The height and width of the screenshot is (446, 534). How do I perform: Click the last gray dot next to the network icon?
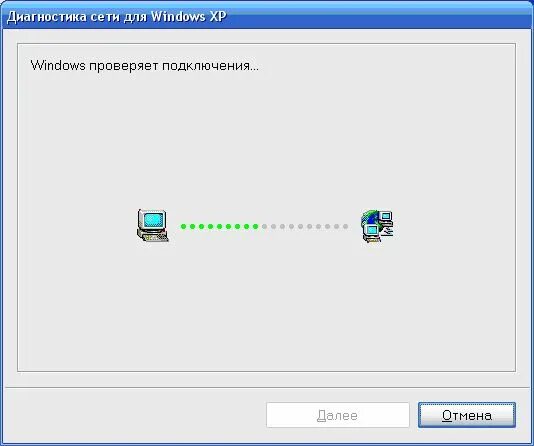click(x=345, y=226)
